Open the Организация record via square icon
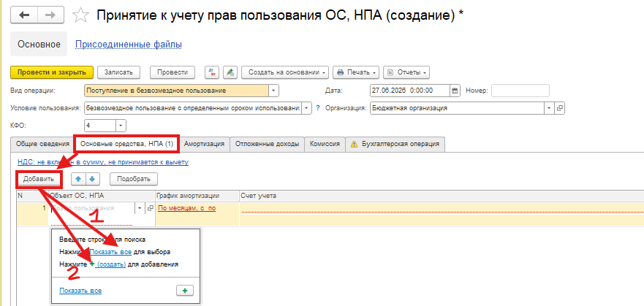The width and height of the screenshot is (644, 306). pyautogui.click(x=559, y=108)
